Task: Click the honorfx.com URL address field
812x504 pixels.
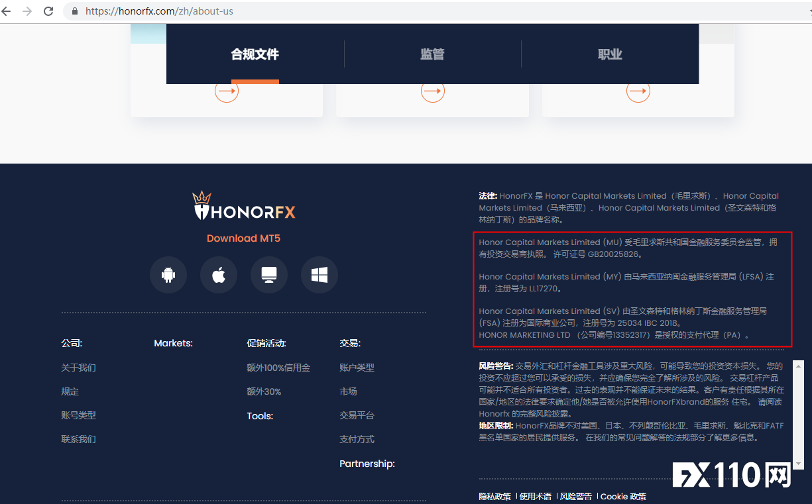Action: click(x=159, y=11)
